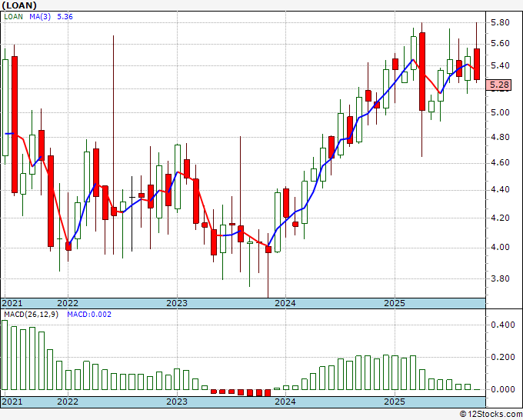Click 2022 on the price chart timeline
This screenshot has width=523, height=420.
pyautogui.click(x=68, y=303)
